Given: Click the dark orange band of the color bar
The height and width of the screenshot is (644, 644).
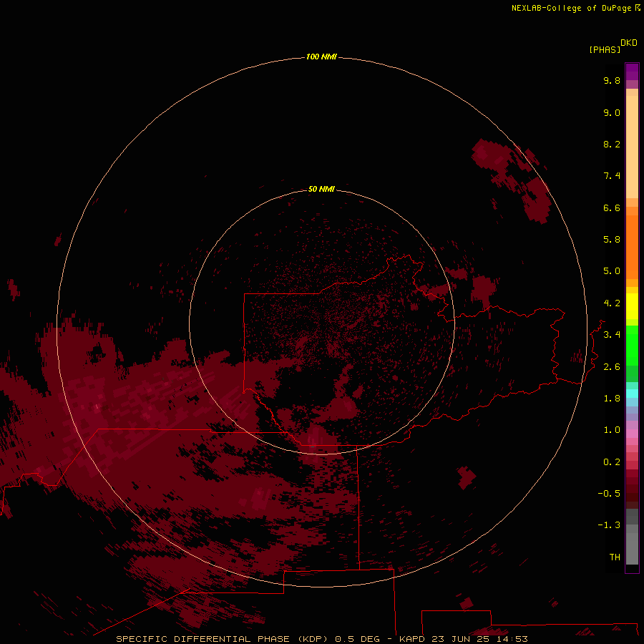Looking at the screenshot, I should click(x=632, y=247).
